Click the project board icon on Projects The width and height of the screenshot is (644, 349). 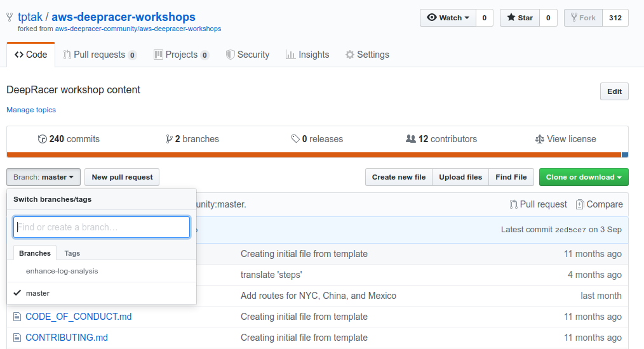pos(158,55)
